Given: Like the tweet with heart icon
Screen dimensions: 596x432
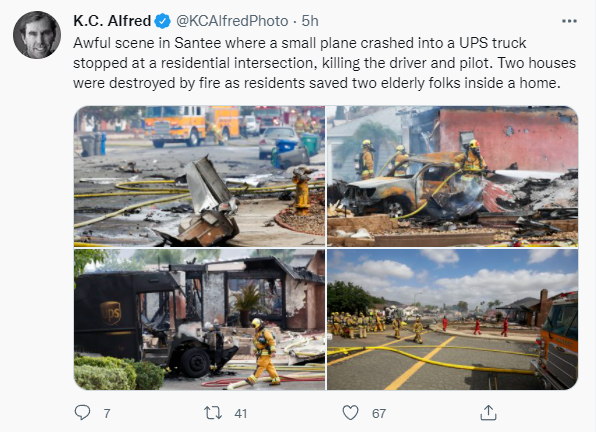Looking at the screenshot, I should [350, 413].
